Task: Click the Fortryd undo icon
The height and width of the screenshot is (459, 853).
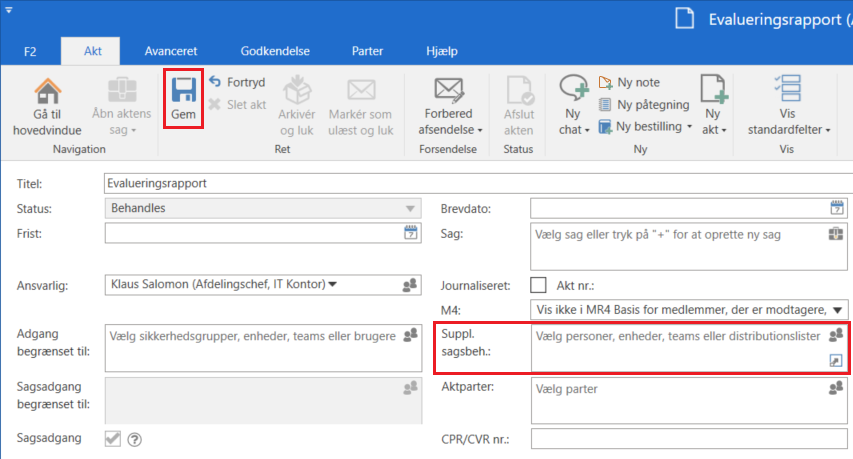Action: coord(214,82)
